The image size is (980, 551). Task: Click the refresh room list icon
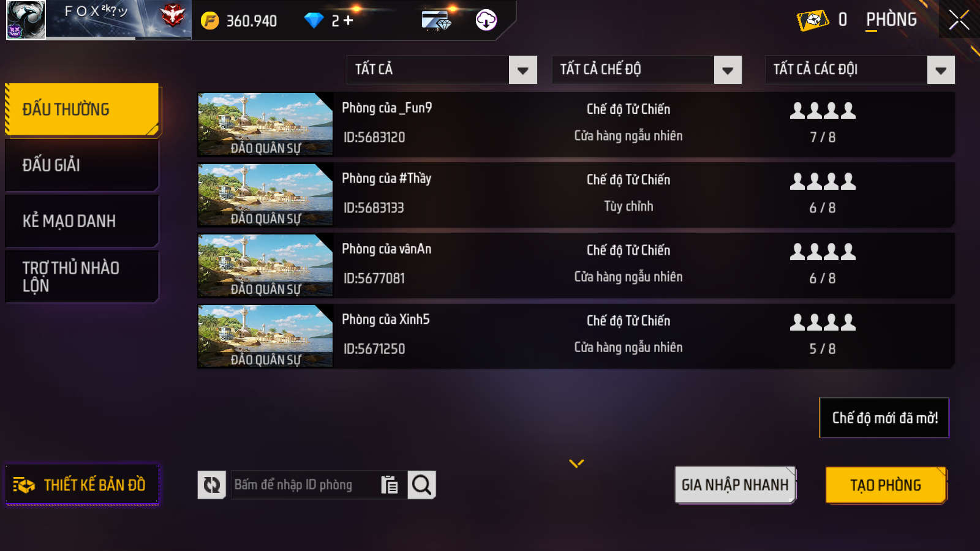tap(212, 485)
